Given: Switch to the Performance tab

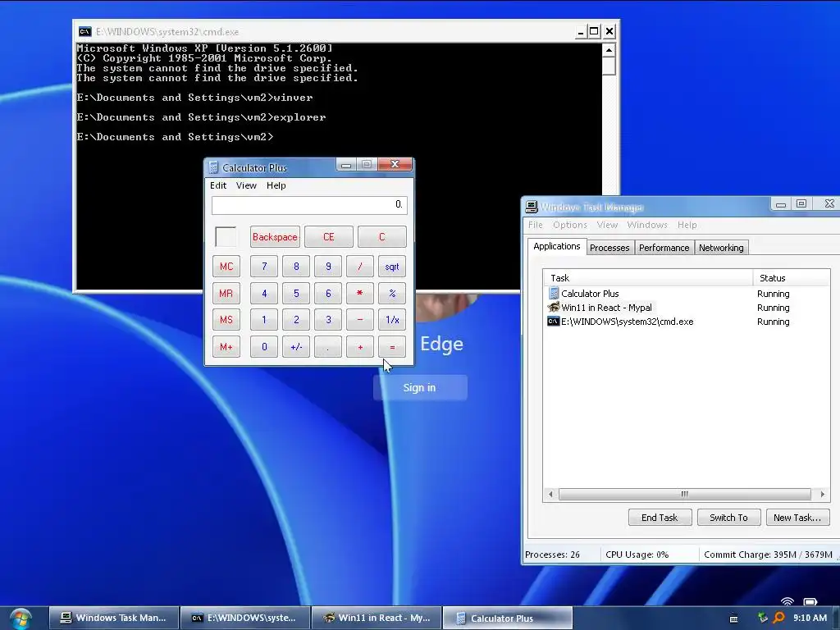Looking at the screenshot, I should [664, 248].
